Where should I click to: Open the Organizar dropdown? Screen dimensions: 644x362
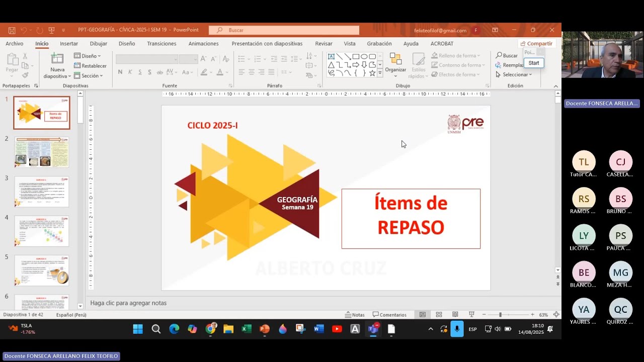395,66
